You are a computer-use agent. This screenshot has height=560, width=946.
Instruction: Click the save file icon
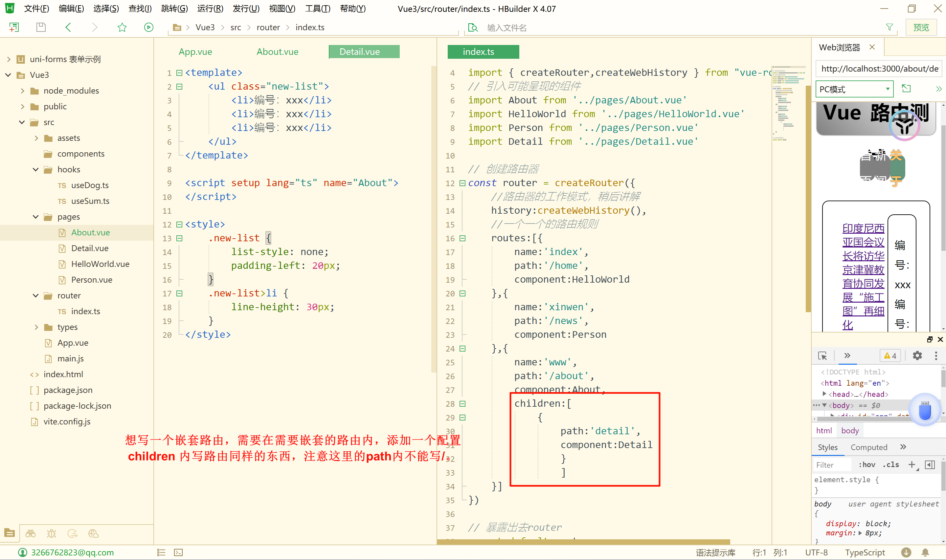coord(41,27)
